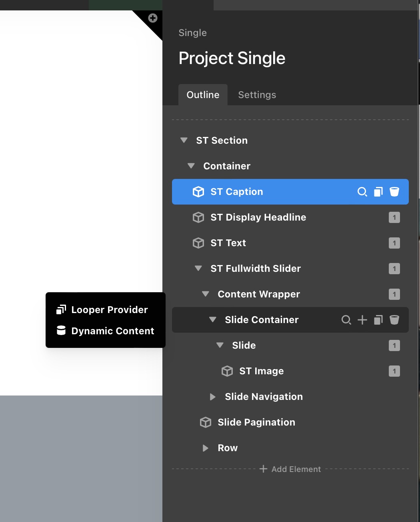Collapse the ST Fullwidth Slider node
The height and width of the screenshot is (522, 420).
tap(198, 269)
